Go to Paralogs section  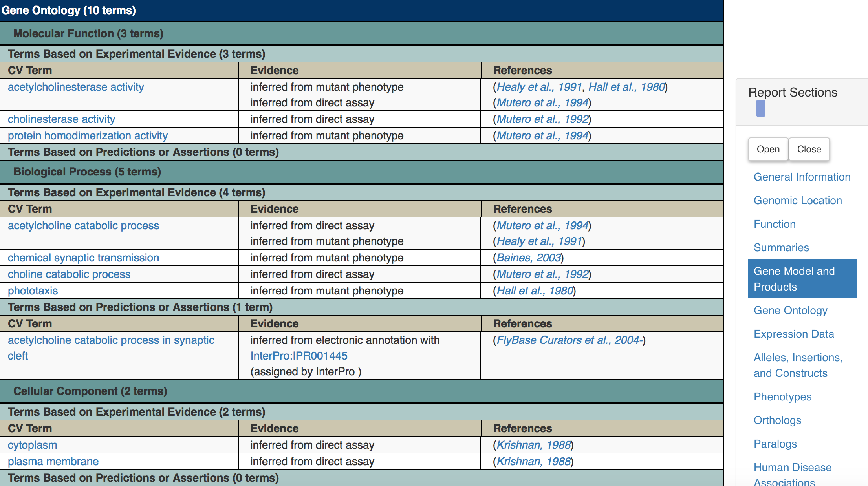775,444
